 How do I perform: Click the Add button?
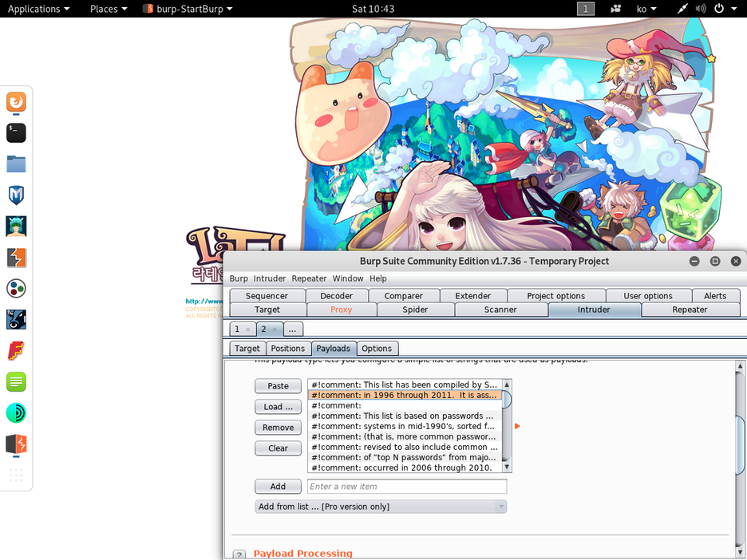click(278, 486)
